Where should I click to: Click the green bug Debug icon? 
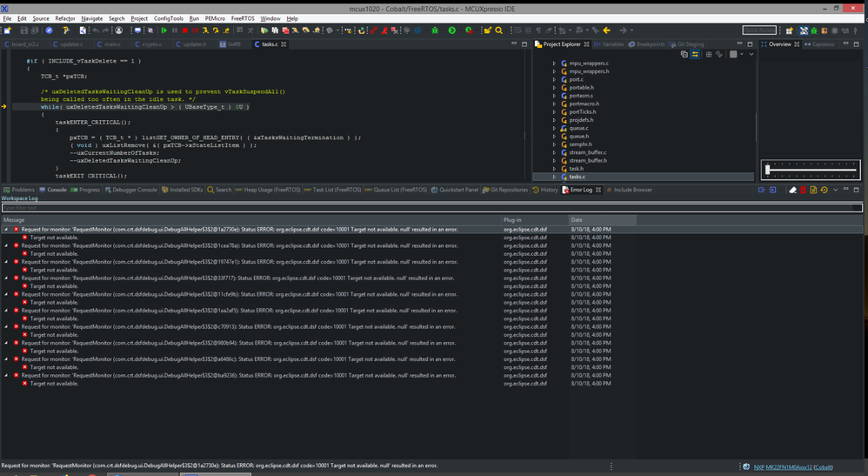click(435, 30)
